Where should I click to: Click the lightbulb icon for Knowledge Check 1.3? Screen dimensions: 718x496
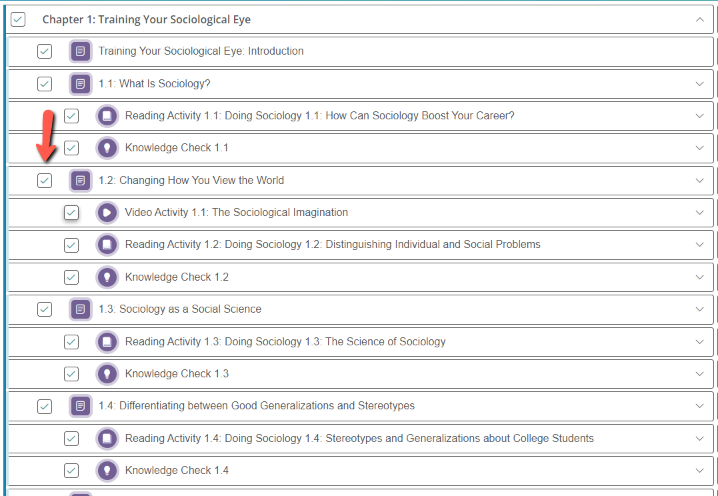tap(107, 374)
